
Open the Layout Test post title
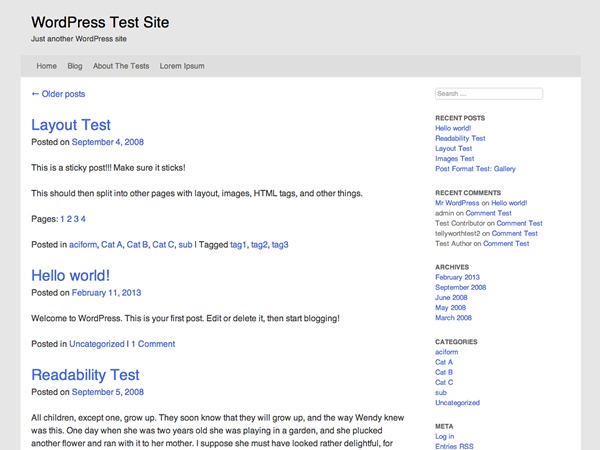[x=71, y=125]
